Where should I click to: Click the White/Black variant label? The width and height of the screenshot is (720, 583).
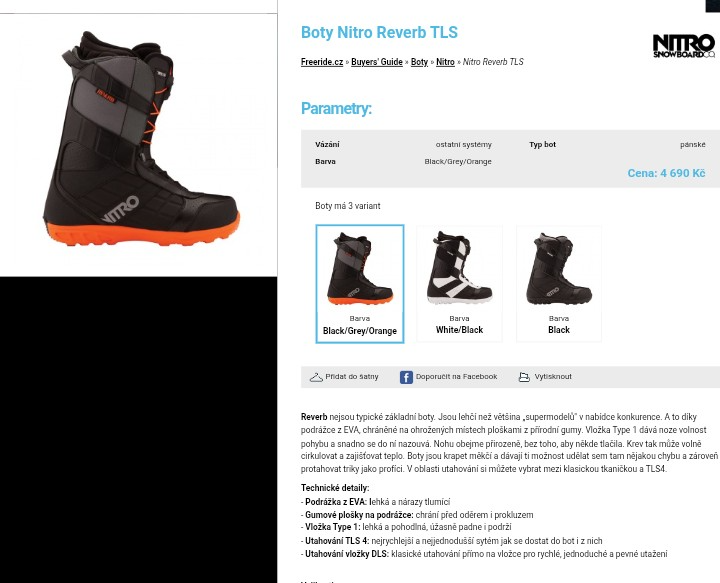(459, 330)
